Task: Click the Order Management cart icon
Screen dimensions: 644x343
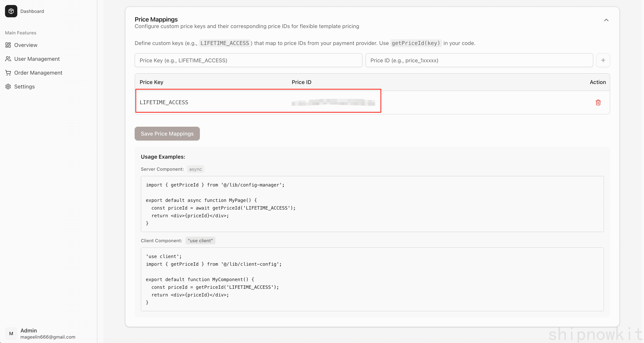Action: tap(8, 72)
